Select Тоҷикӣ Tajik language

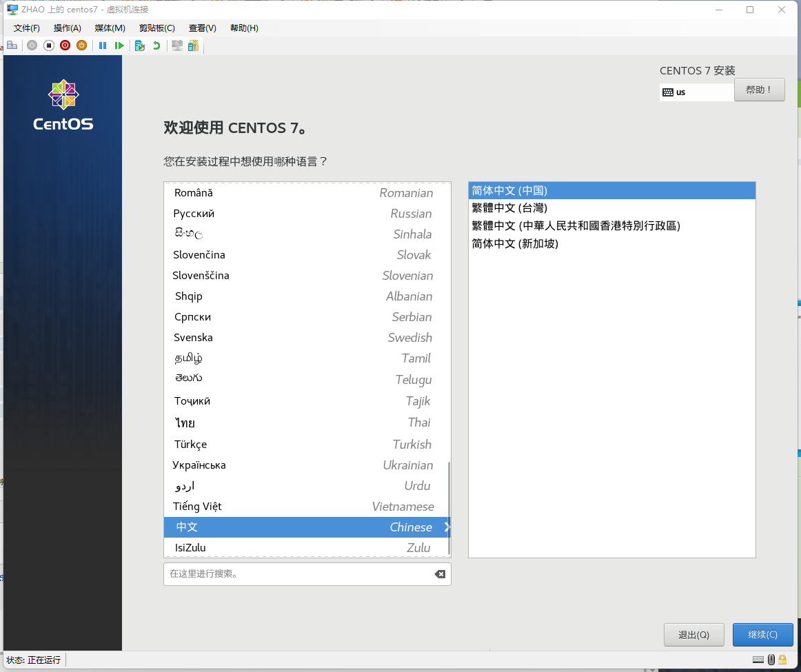[305, 401]
